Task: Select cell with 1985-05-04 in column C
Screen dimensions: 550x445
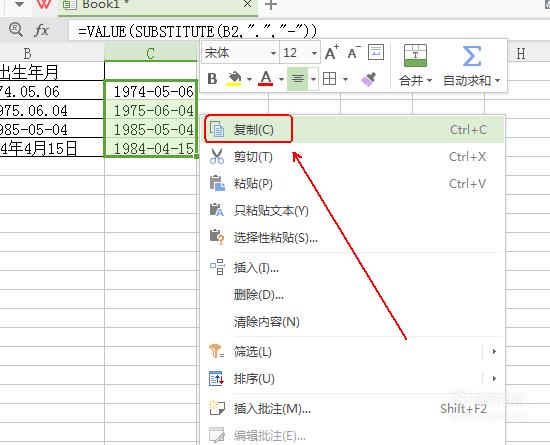Action: point(151,128)
